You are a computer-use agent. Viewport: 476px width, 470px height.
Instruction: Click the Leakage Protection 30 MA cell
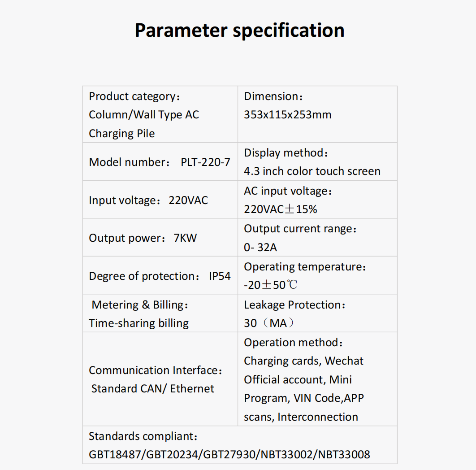(x=317, y=313)
